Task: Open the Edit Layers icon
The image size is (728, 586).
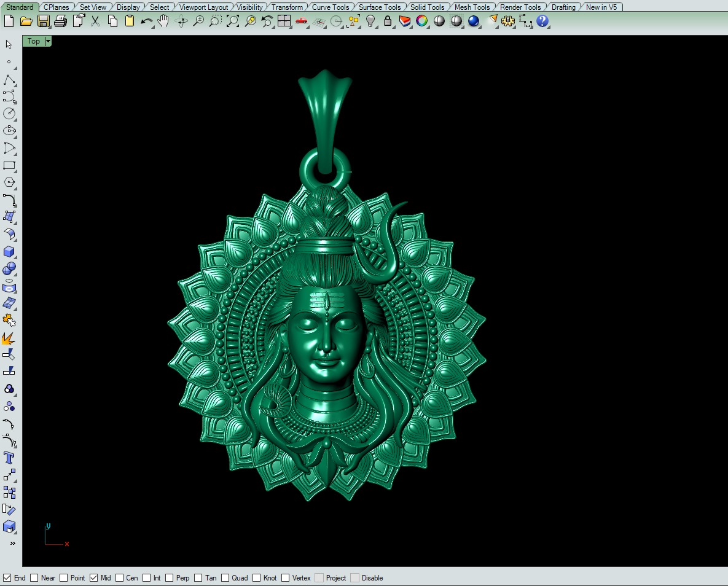Action: coord(405,21)
